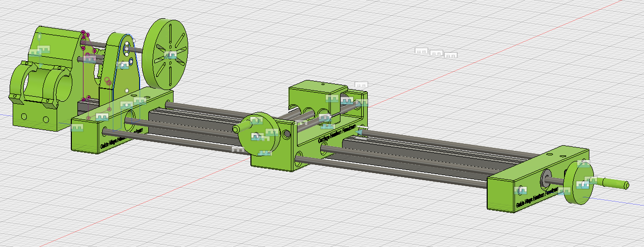Viewport: 644px width, 247px height.
Task: Click the joint icon on the rod left of carriage
Action: (x=238, y=149)
